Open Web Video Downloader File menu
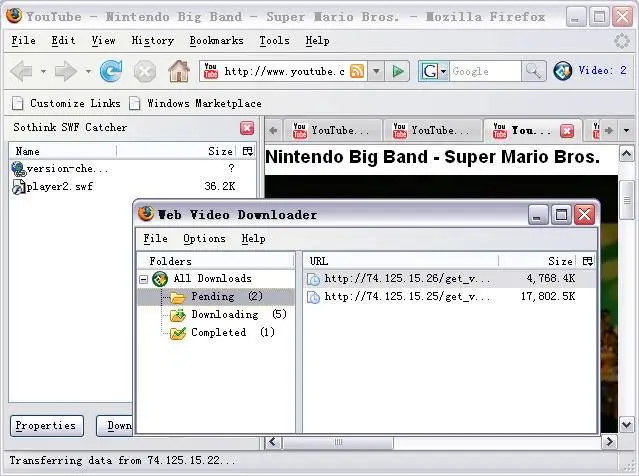The height and width of the screenshot is (476, 639). pos(155,239)
